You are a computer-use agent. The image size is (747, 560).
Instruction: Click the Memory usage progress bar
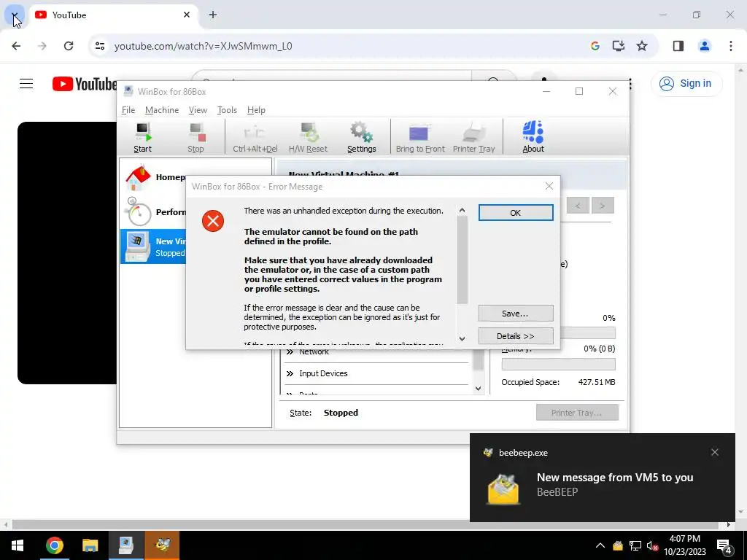click(558, 365)
